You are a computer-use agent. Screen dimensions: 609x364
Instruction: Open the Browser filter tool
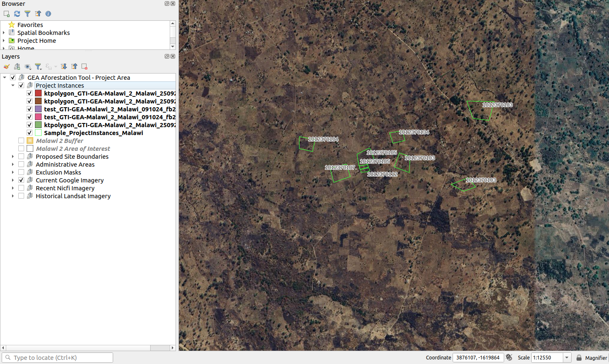click(27, 14)
